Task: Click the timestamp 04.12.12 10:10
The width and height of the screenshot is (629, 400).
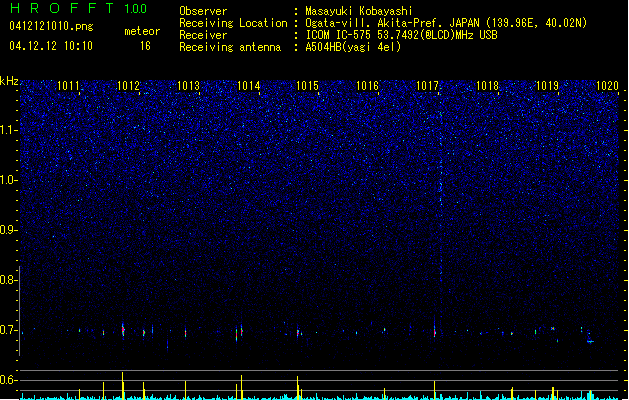Action: pos(51,46)
